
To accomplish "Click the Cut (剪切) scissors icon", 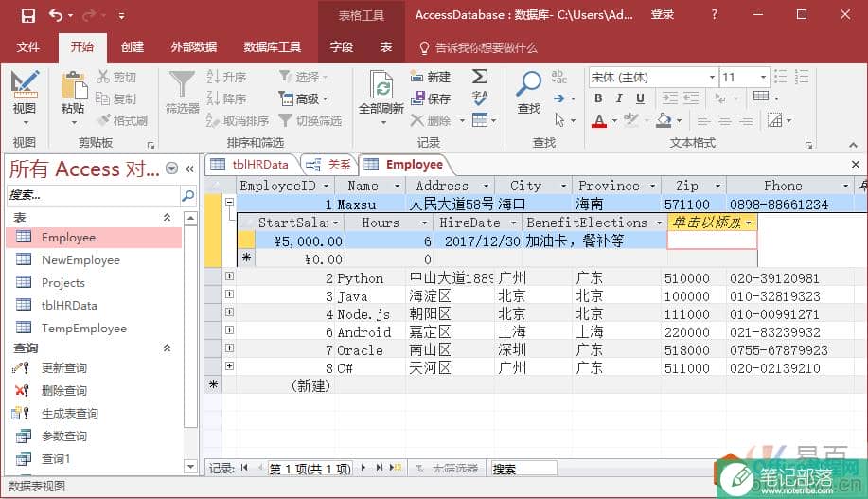I will coord(103,77).
